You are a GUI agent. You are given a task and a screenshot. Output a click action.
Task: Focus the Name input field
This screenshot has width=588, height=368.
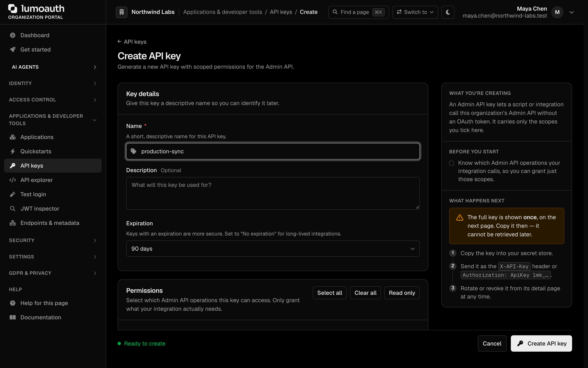[273, 151]
